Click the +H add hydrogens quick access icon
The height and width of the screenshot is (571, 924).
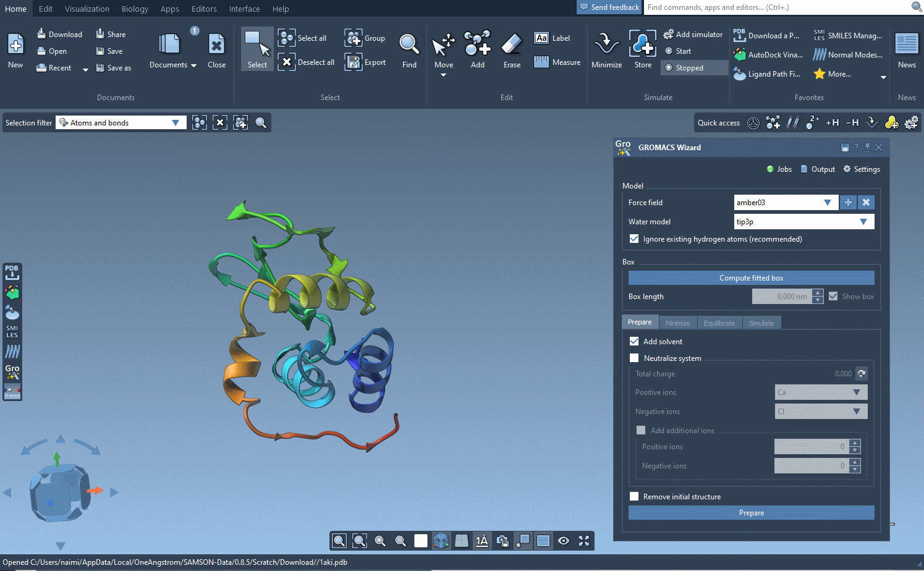(x=833, y=123)
